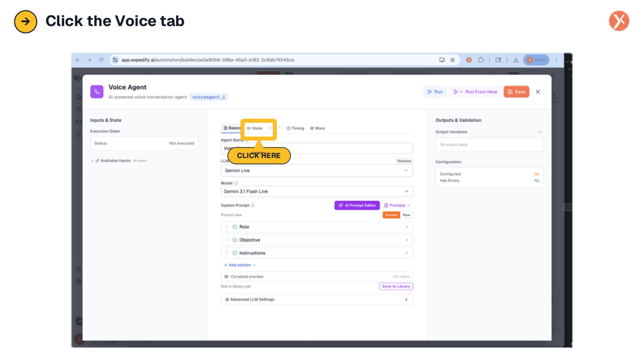Expand Advanced LLM Settings
Viewport: 644px width, 362px height.
pos(317,300)
